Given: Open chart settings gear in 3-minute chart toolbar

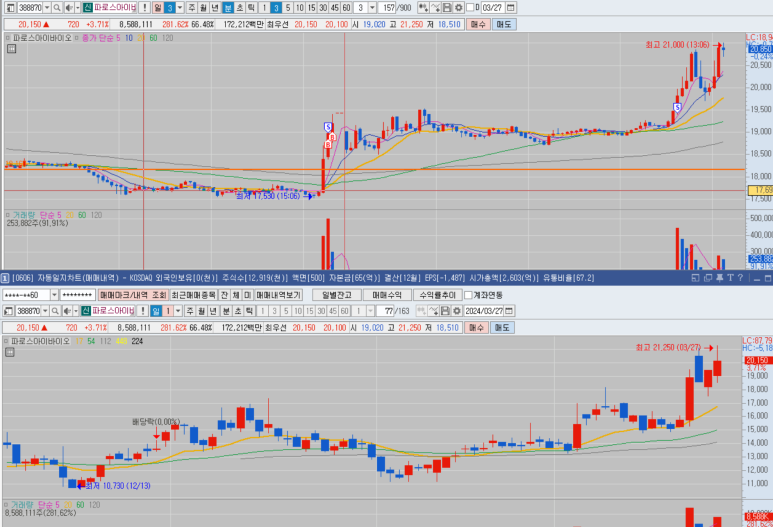Looking at the screenshot, I should point(458,8).
